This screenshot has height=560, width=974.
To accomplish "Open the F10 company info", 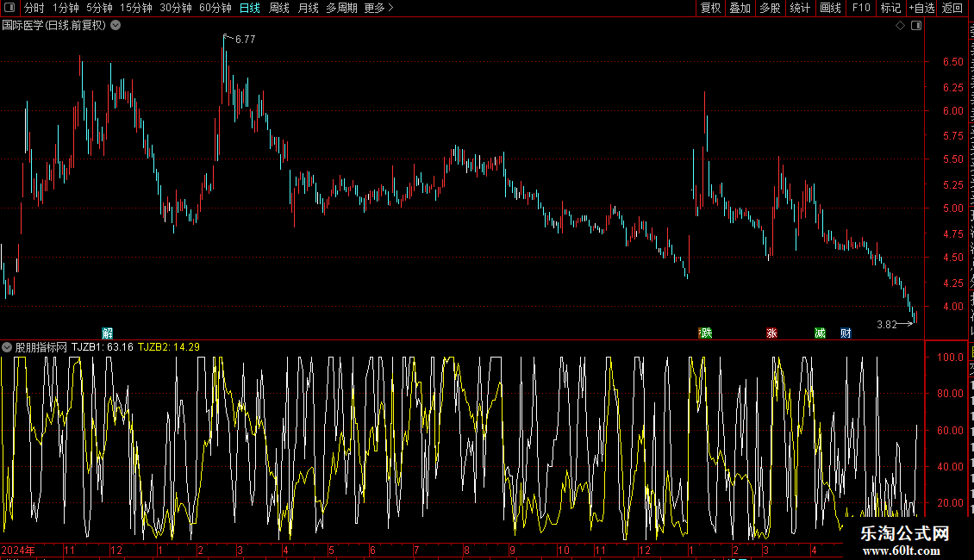I will [x=861, y=8].
